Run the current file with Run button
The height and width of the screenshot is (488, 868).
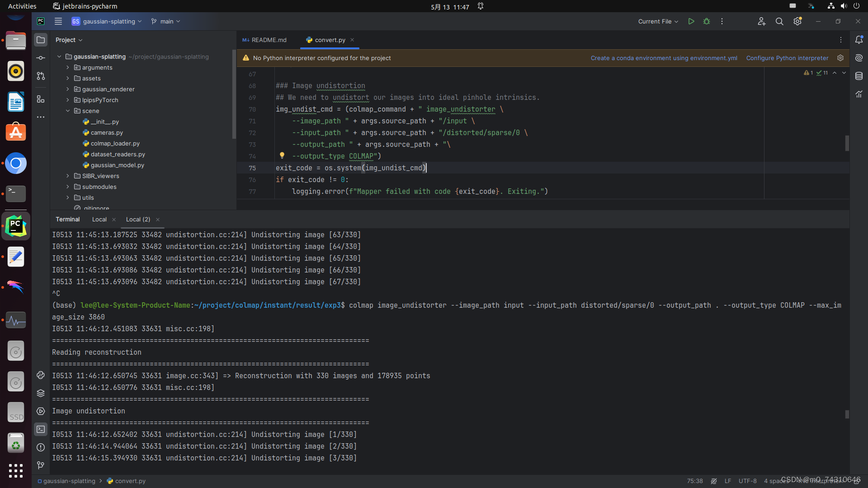[x=691, y=21]
